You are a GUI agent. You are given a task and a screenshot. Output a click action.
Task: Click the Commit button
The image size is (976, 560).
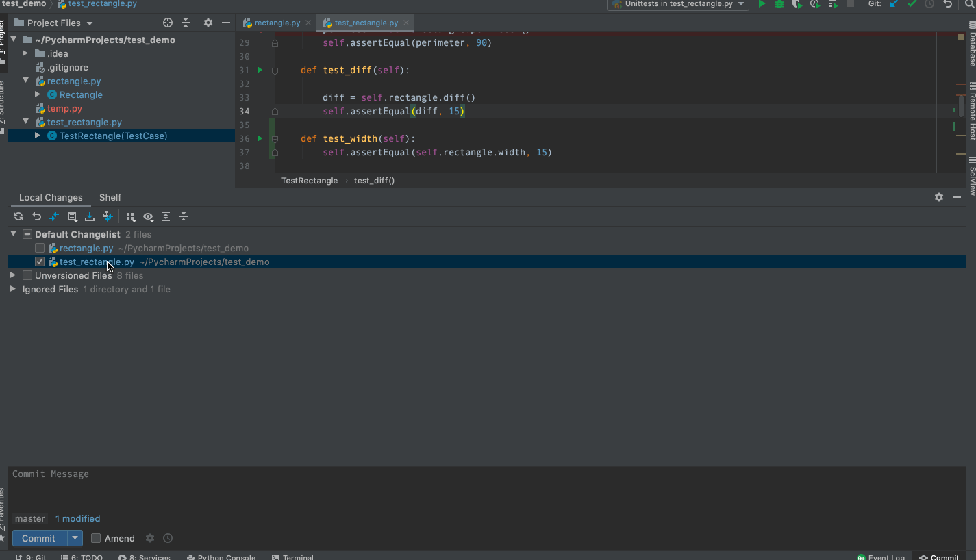click(39, 538)
